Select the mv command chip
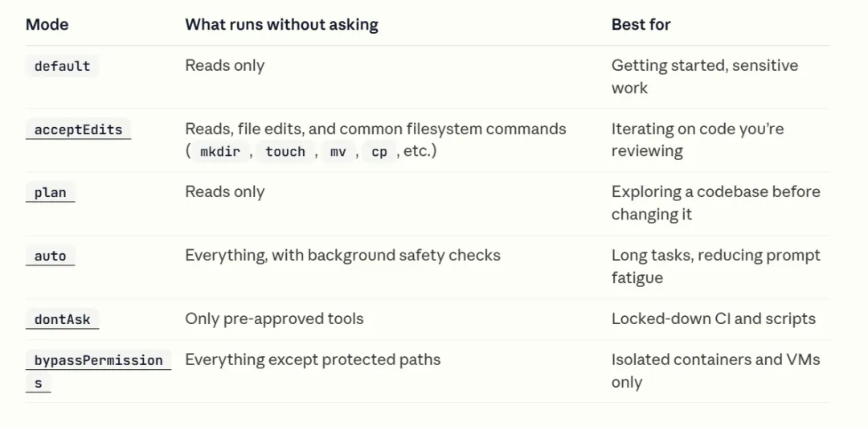This screenshot has height=427, width=868. 338,151
